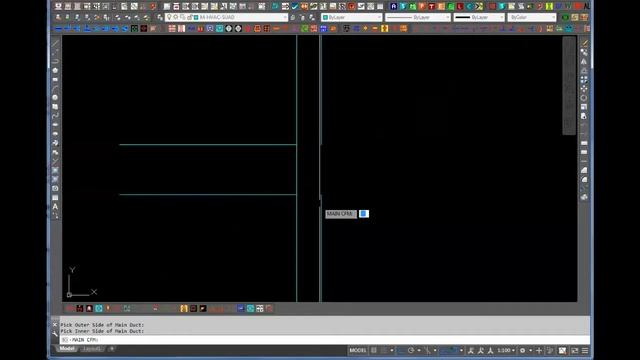Toggle layer freeze sun icon in layer box

tap(176, 17)
